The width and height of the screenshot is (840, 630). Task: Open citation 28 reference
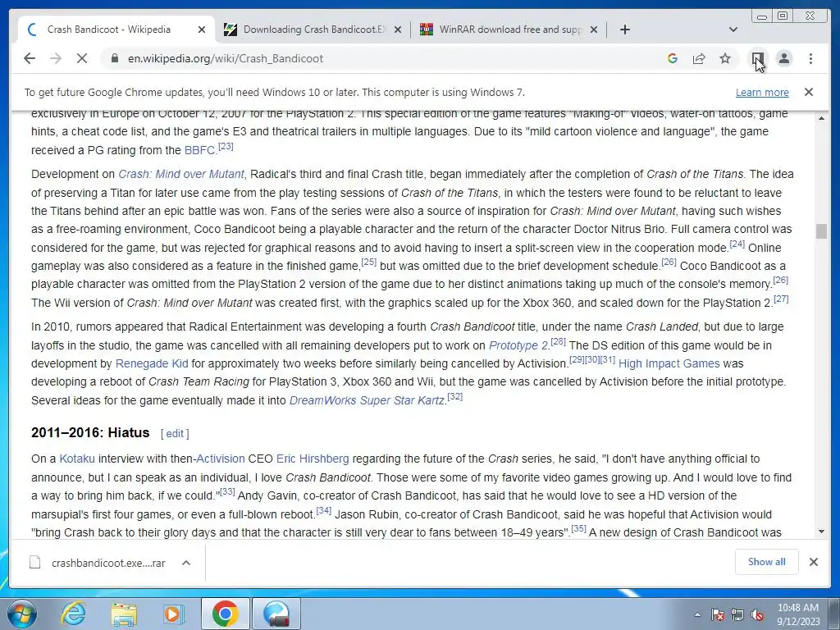click(x=558, y=341)
